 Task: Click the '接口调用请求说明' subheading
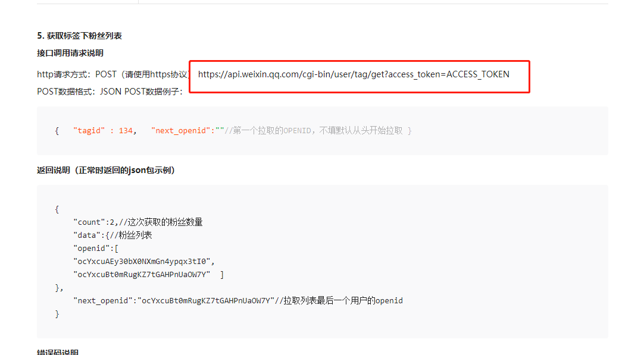tap(70, 53)
